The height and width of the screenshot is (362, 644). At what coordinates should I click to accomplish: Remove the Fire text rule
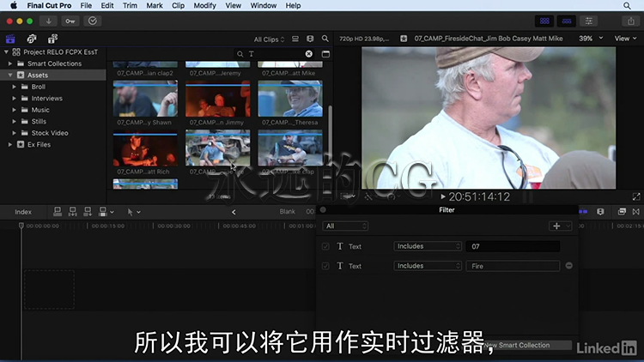568,266
